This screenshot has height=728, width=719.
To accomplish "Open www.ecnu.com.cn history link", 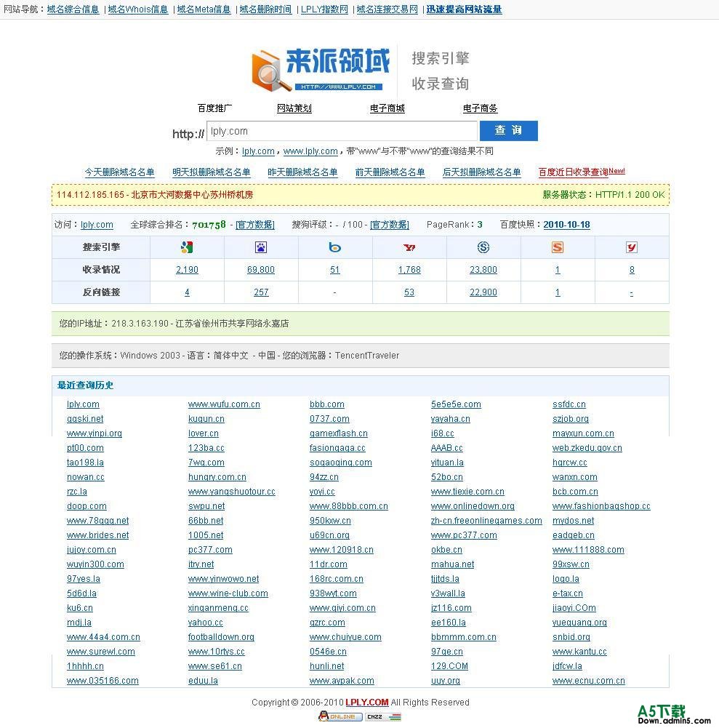I will 589,681.
